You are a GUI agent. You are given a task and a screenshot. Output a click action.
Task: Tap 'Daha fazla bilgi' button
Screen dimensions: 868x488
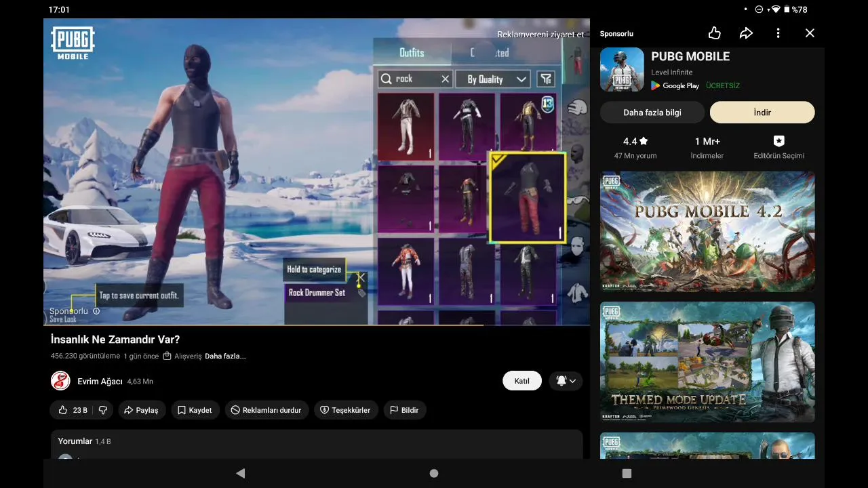[652, 113]
